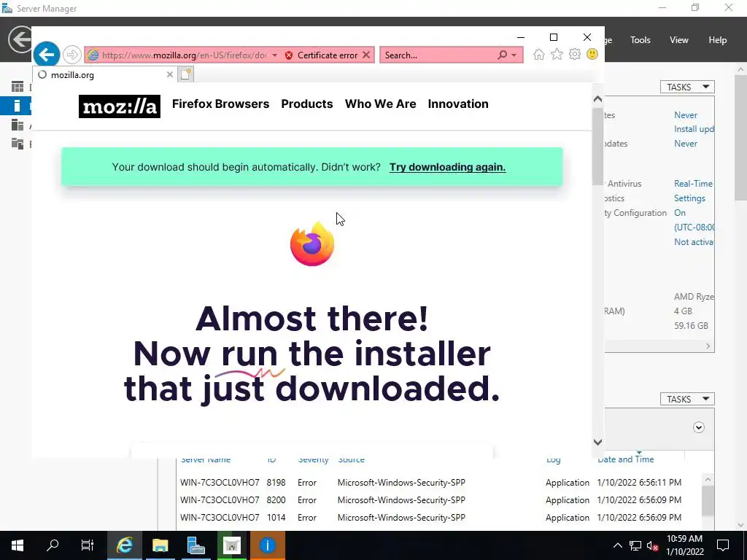Click the muted speaker tray icon
The height and width of the screenshot is (560, 747).
653,545
